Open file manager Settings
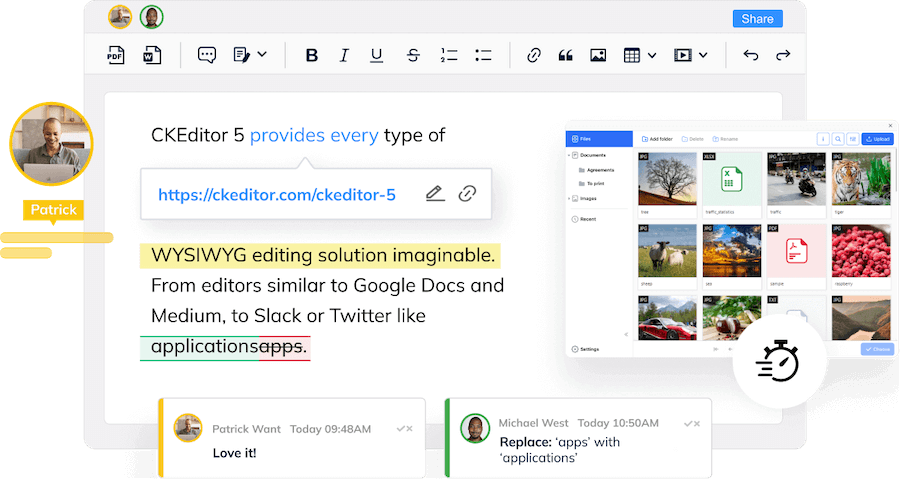The width and height of the screenshot is (900, 479). 585,349
